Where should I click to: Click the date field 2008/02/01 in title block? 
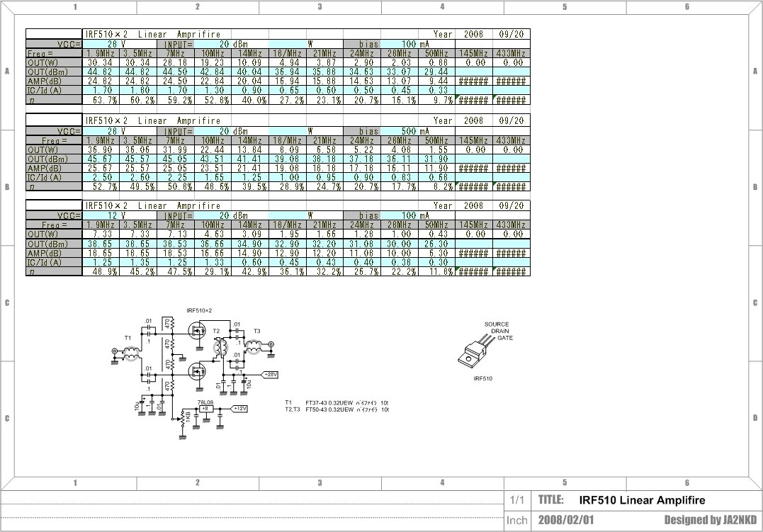point(566,520)
